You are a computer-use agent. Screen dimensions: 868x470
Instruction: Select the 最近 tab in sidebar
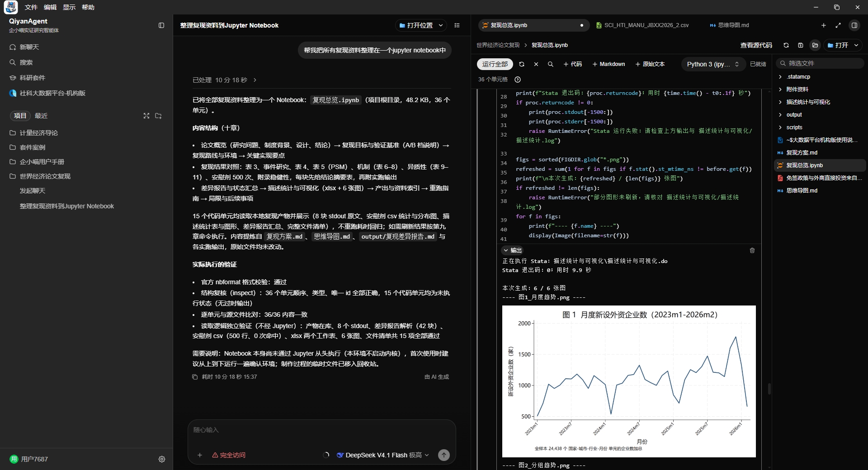(x=41, y=116)
